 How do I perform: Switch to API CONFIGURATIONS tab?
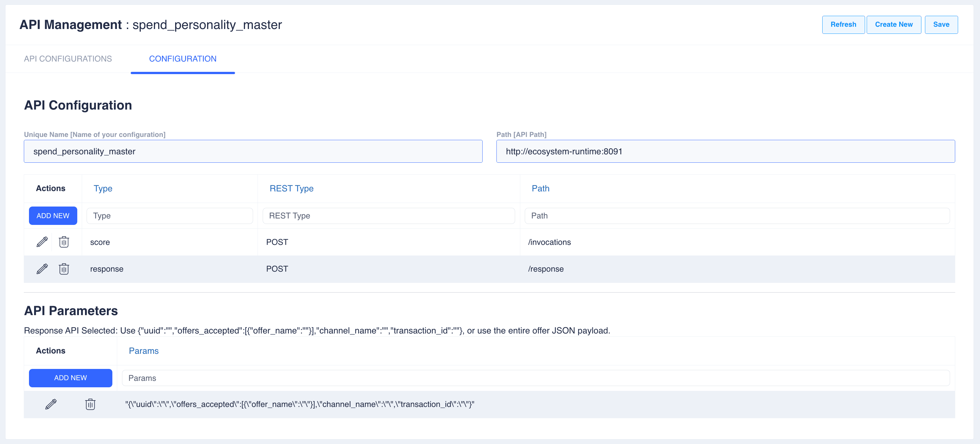coord(68,59)
